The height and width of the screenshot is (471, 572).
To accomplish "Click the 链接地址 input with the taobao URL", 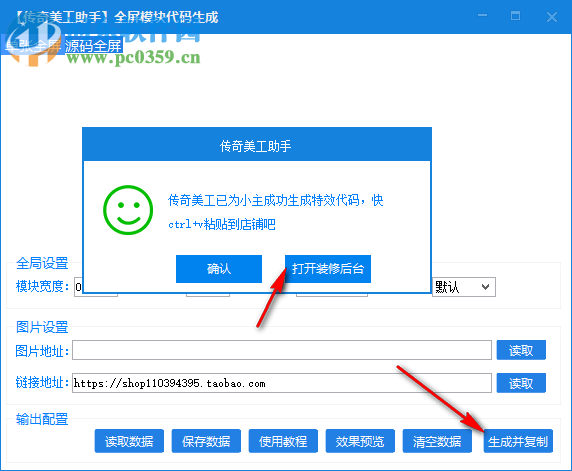I will [282, 383].
